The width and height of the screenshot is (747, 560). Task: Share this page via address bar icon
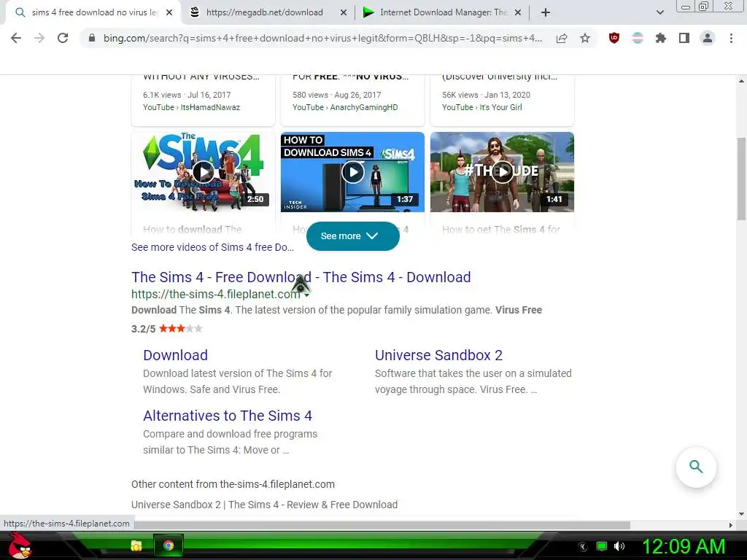(x=562, y=38)
